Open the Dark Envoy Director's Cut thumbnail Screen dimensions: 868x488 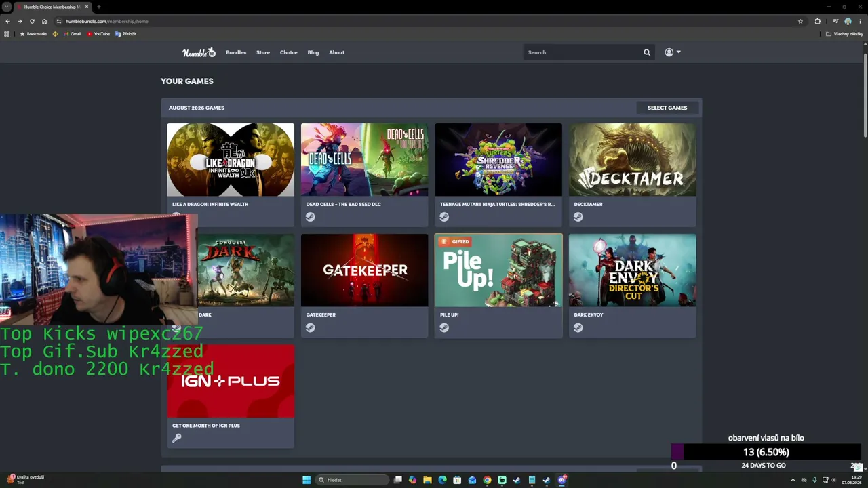click(x=632, y=270)
